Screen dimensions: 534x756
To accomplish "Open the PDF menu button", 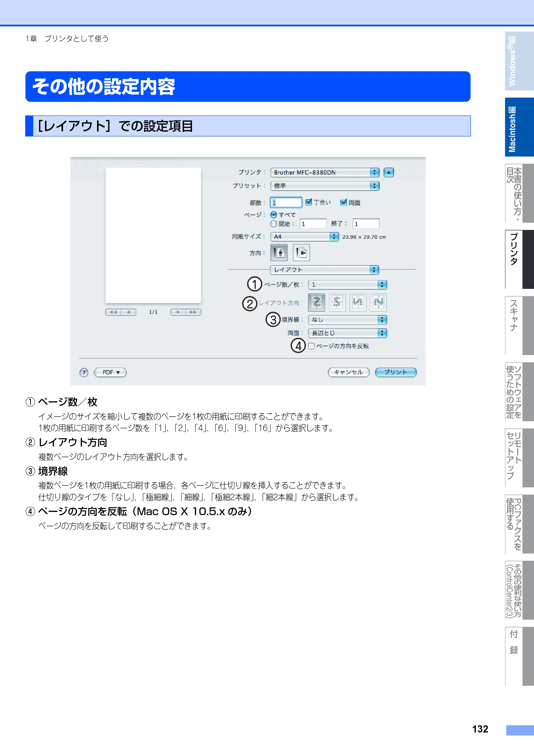I will coord(110,373).
